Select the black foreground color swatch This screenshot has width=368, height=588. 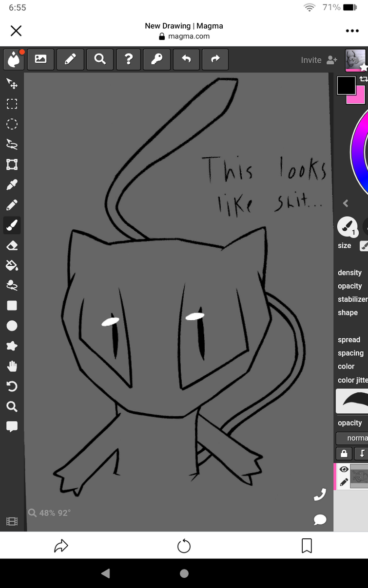pos(347,86)
